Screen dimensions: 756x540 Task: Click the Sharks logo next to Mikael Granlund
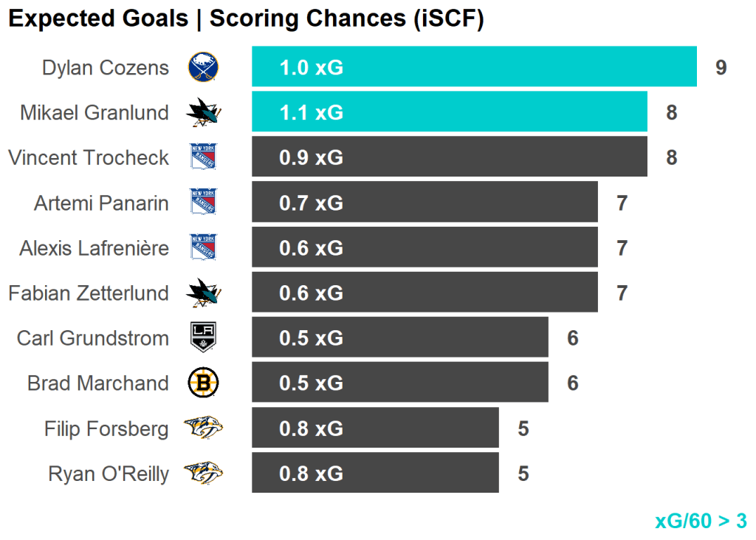pos(203,112)
